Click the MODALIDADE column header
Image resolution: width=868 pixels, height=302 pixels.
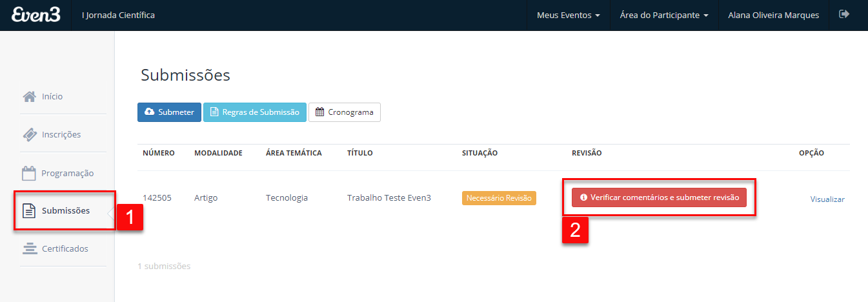click(x=218, y=153)
